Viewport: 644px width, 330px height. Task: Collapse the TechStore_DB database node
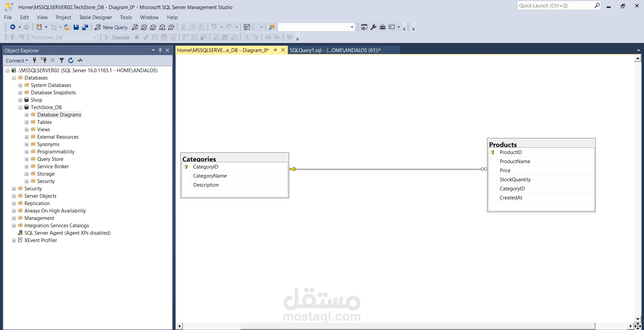(x=20, y=107)
